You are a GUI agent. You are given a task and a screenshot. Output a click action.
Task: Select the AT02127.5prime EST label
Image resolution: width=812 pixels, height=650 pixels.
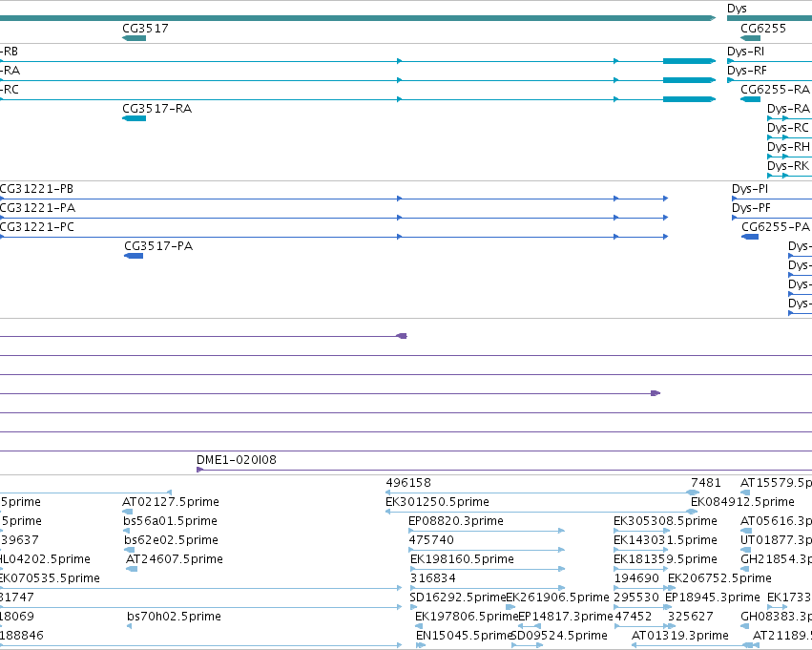point(171,502)
